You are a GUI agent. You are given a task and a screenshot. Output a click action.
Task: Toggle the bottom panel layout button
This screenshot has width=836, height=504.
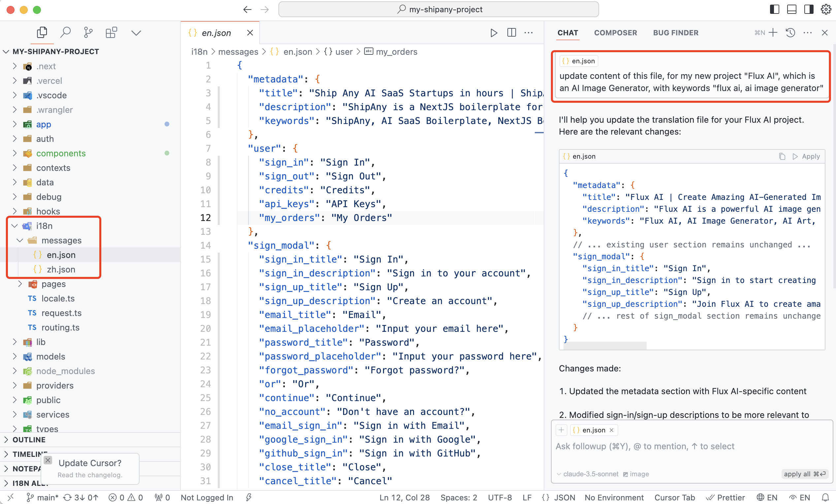pyautogui.click(x=791, y=9)
